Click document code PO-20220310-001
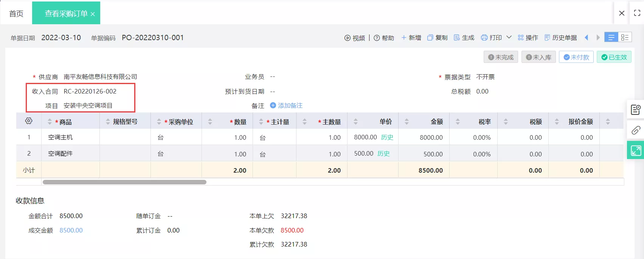Viewport: 644px width, 259px height. pos(153,37)
